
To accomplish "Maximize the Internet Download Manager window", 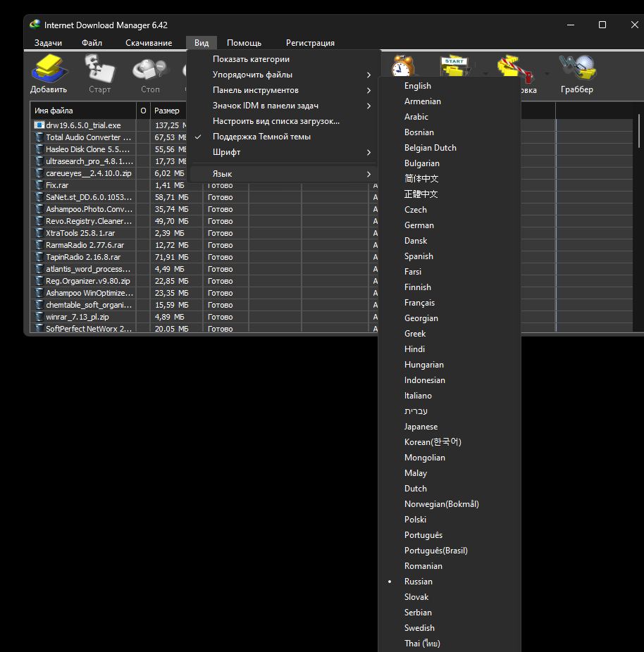I will click(602, 25).
